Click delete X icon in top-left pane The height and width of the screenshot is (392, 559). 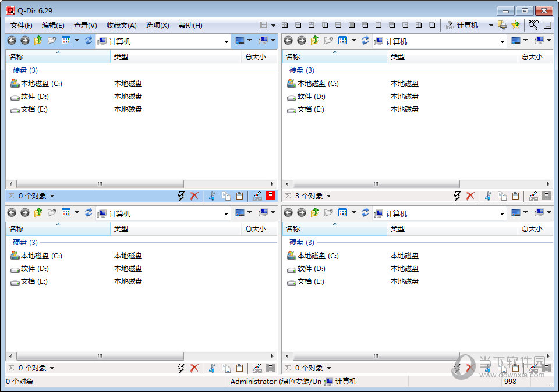point(194,196)
